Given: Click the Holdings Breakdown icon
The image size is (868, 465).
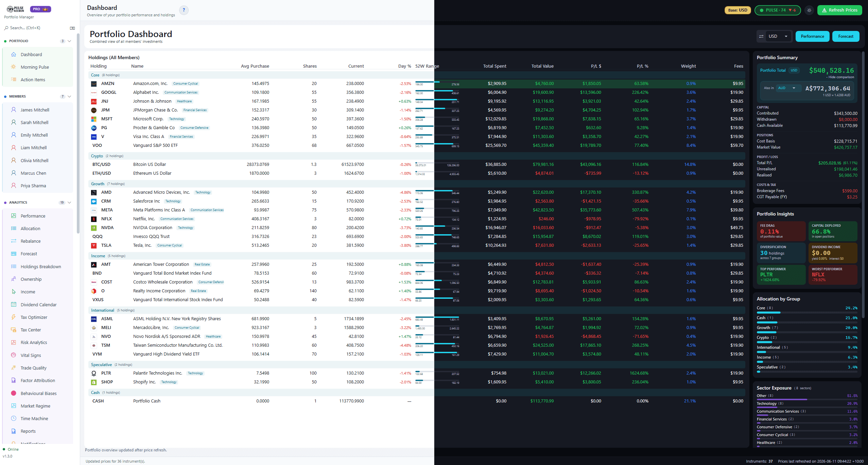Looking at the screenshot, I should coord(14,266).
